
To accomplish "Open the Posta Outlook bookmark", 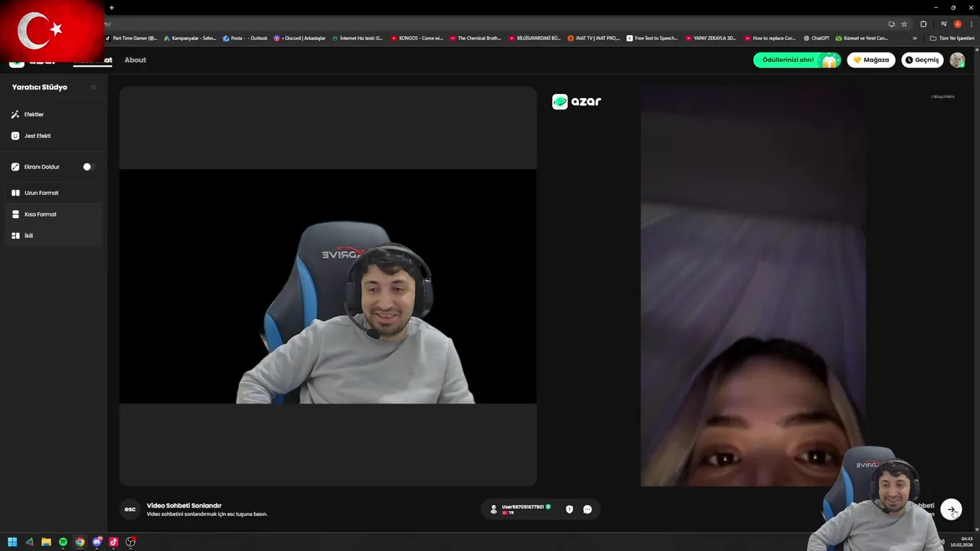I will (x=245, y=38).
